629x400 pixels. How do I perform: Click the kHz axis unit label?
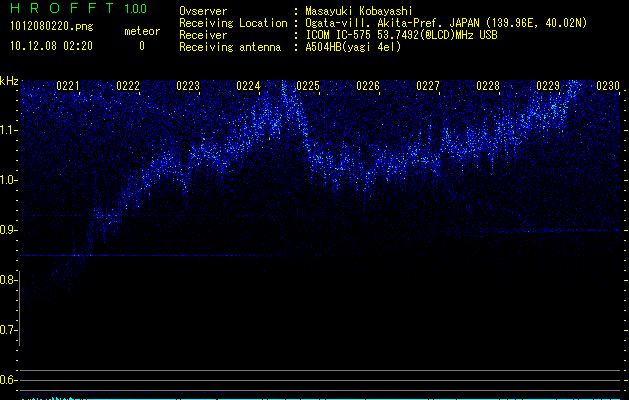(x=10, y=80)
